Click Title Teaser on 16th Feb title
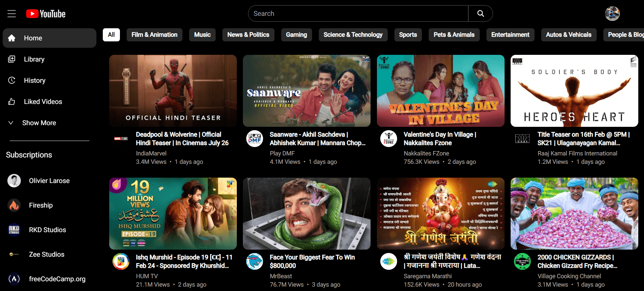Screen dimensions: 644x291 coord(584,139)
